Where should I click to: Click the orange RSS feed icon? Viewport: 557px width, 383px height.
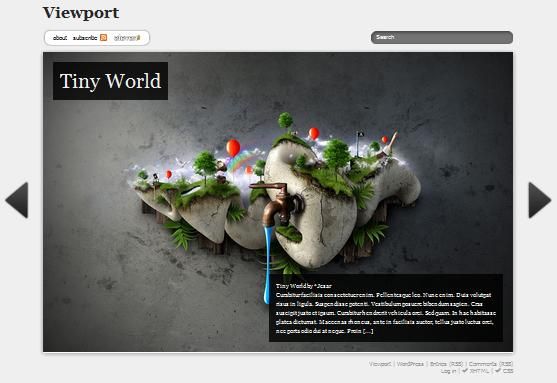coord(103,38)
